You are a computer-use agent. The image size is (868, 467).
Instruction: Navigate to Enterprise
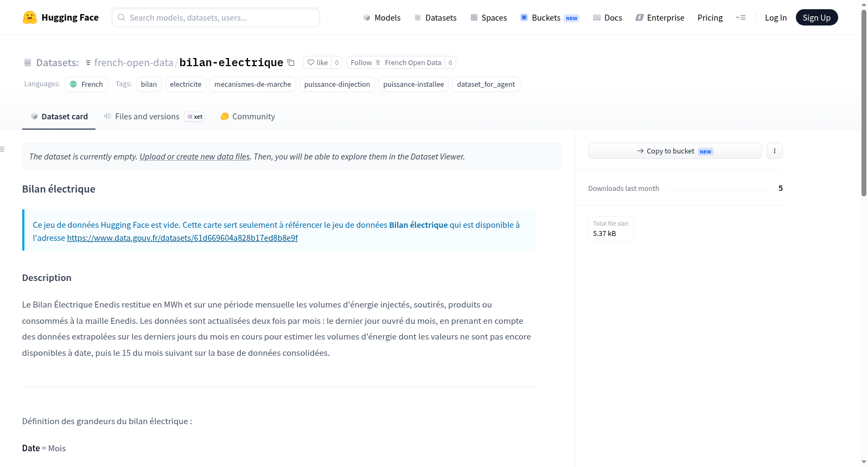[660, 17]
